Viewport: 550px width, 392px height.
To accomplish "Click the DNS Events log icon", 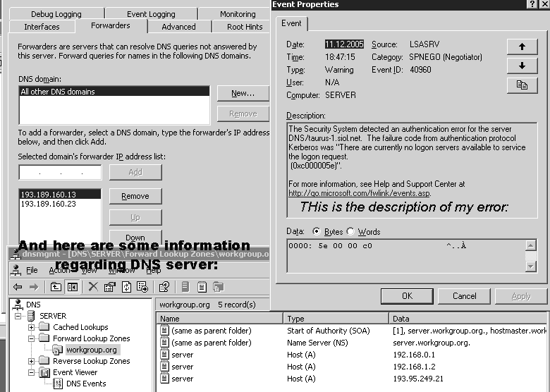I will tap(58, 384).
